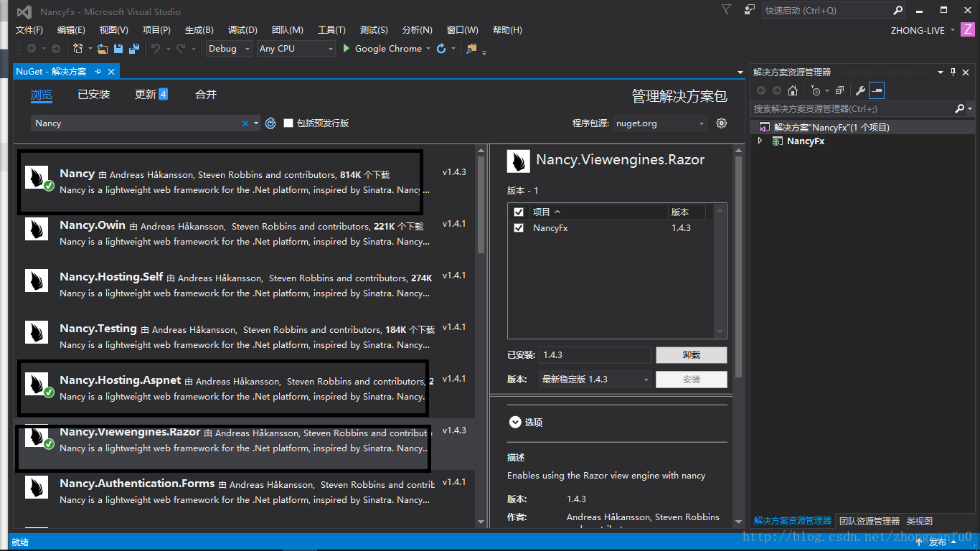Click the redo arrow in toolbar
This screenshot has height=551, width=980.
[181, 49]
